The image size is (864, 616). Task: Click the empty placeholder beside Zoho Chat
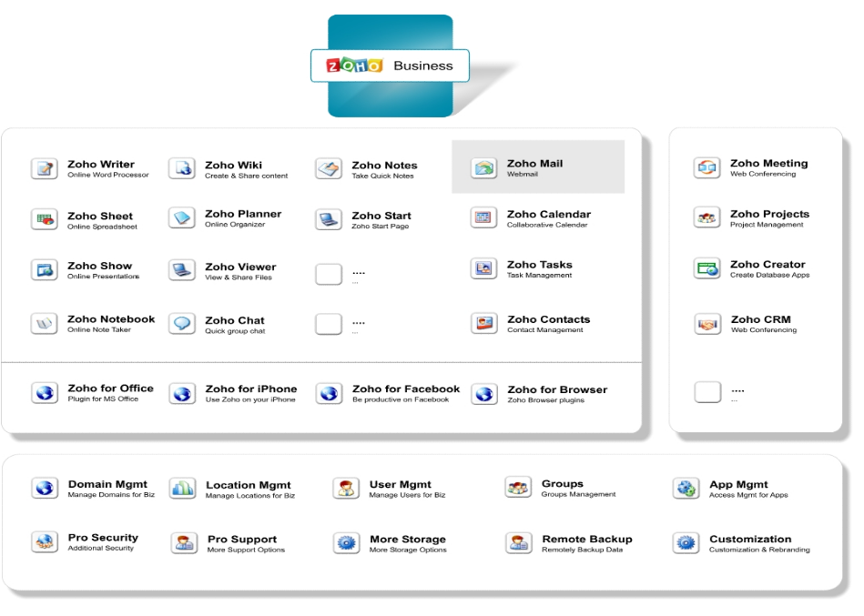[329, 324]
